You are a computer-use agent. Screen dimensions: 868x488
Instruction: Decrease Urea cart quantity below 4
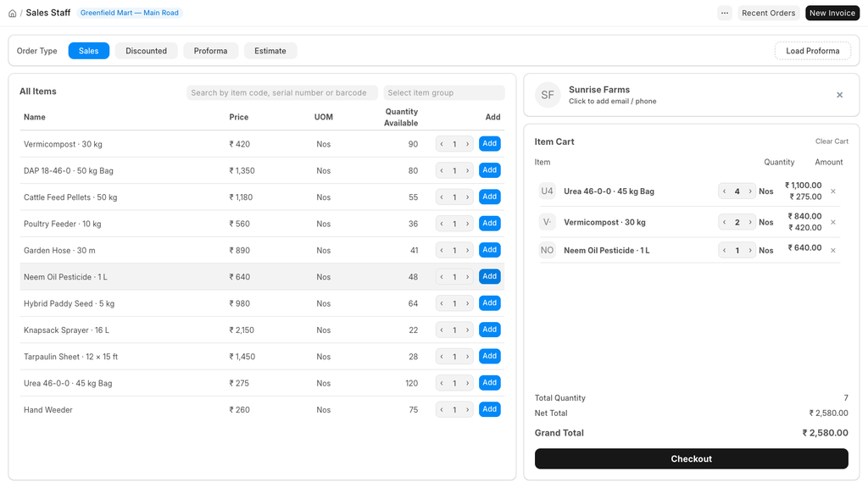(x=724, y=191)
